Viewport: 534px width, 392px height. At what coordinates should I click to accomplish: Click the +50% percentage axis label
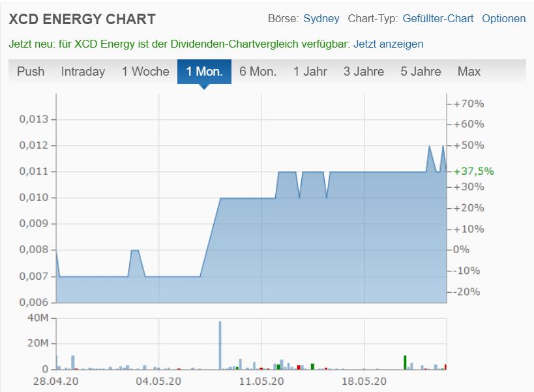469,145
